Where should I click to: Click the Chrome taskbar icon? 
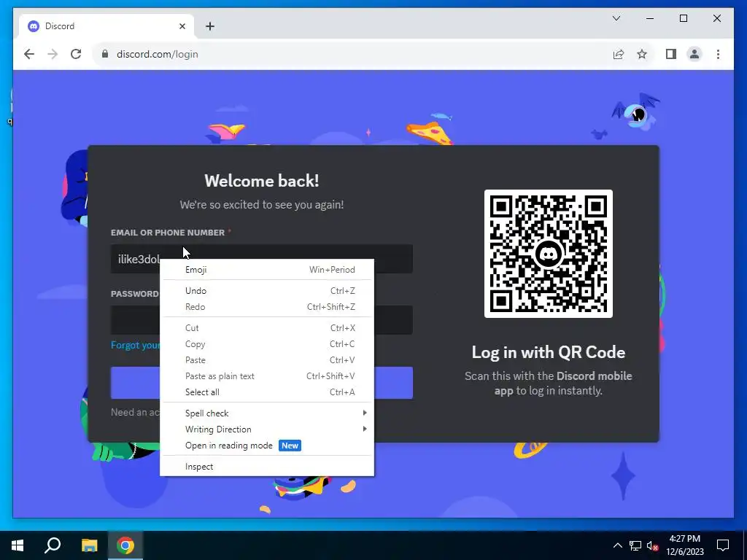tap(125, 545)
